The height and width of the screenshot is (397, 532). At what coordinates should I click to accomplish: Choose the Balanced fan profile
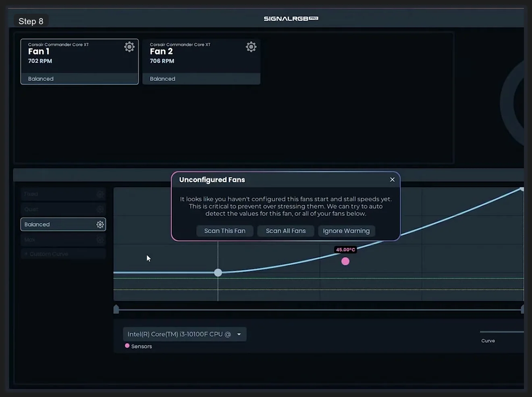[x=56, y=225]
